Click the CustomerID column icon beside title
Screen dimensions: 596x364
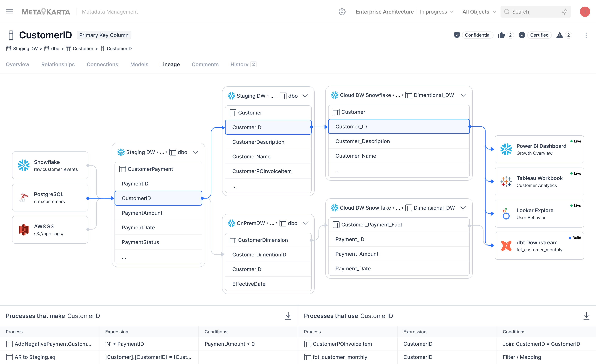tap(11, 35)
